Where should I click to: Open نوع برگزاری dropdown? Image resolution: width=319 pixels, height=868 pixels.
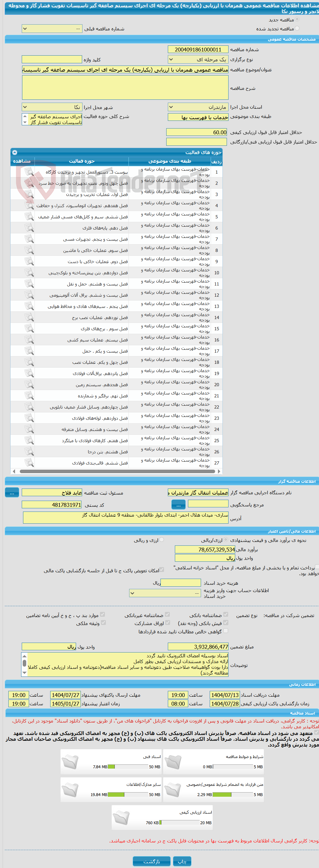click(198, 59)
